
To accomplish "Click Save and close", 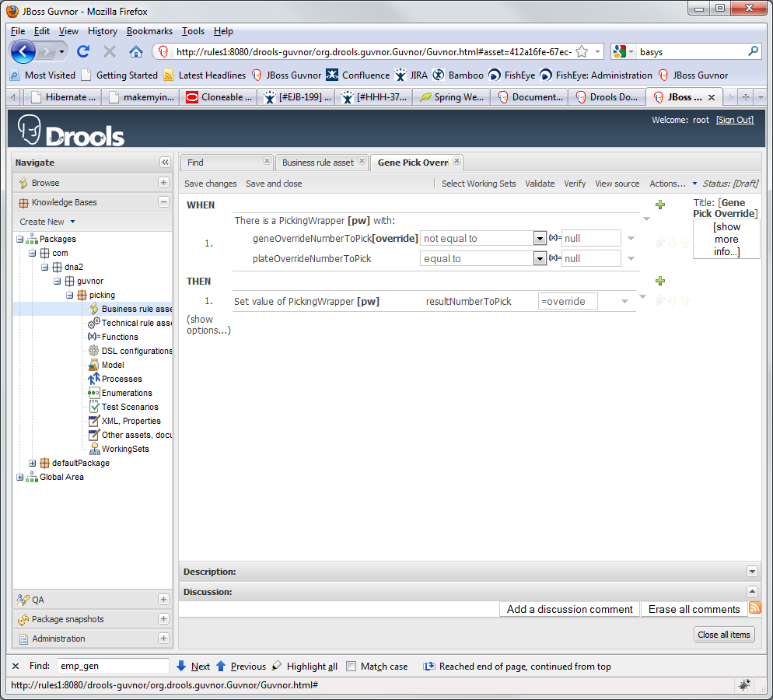I will [274, 184].
